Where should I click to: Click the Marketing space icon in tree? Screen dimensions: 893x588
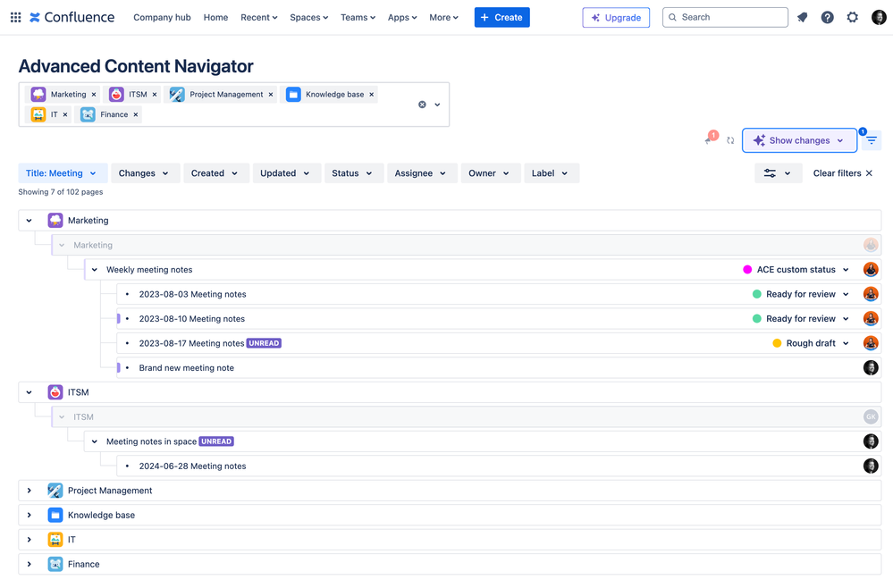(55, 221)
